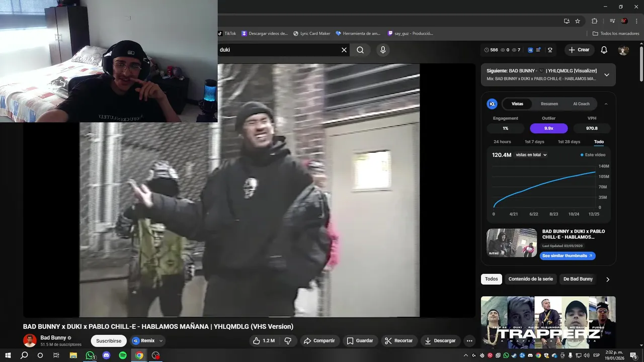
Task: Open WhatsApp from the taskbar
Action: (90, 355)
